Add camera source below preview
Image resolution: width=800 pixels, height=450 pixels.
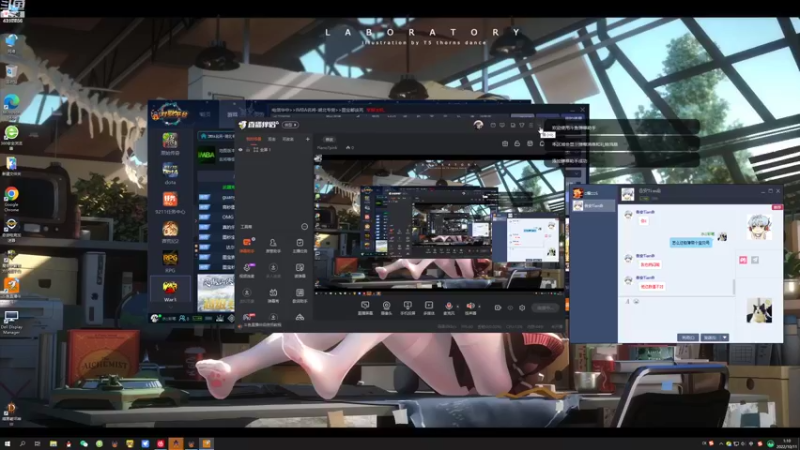(386, 306)
